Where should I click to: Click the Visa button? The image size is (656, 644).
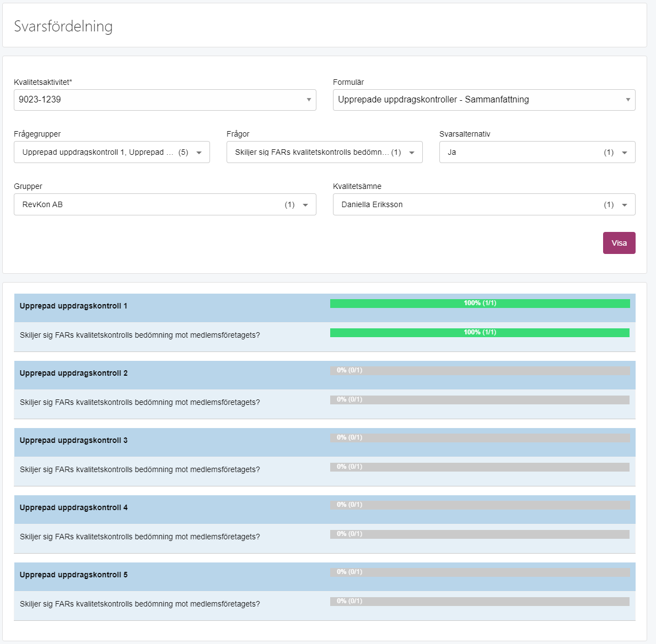619,243
